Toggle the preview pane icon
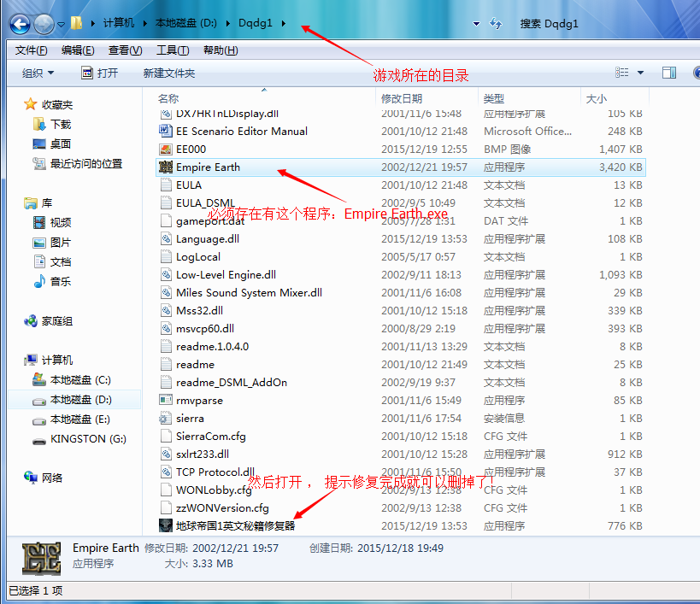700x604 pixels. click(x=668, y=73)
